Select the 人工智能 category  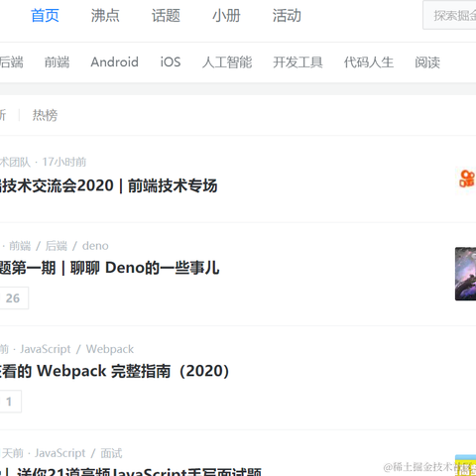coord(227,62)
